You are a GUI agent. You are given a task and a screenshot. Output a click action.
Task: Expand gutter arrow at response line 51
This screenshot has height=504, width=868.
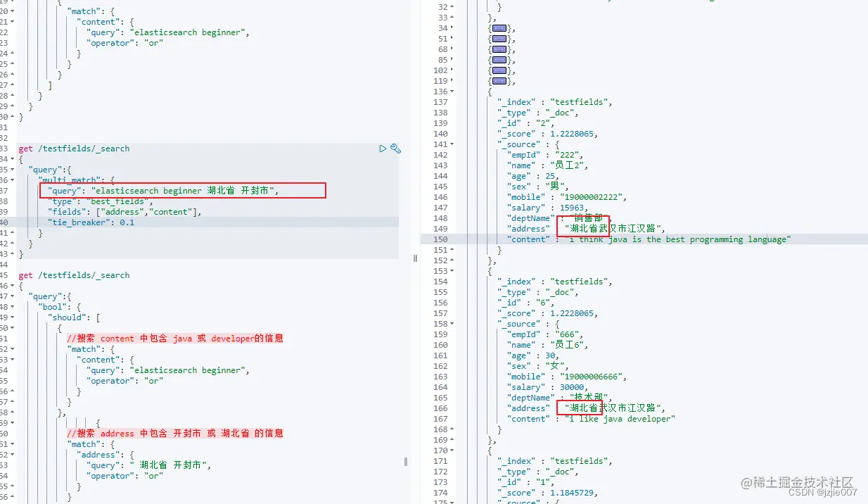[x=452, y=39]
